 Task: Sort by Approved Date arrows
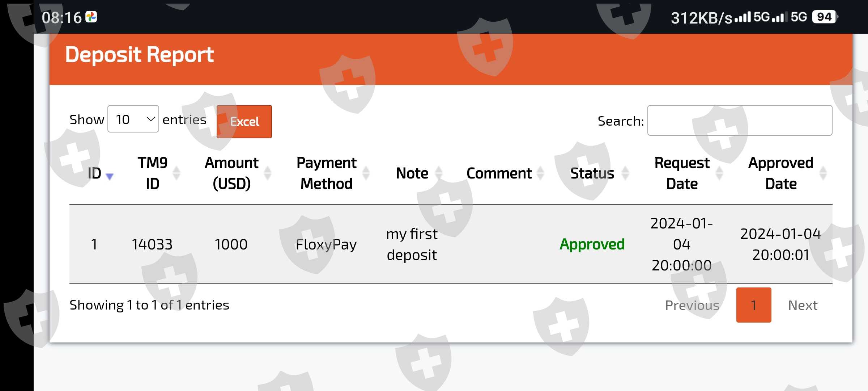tap(823, 173)
